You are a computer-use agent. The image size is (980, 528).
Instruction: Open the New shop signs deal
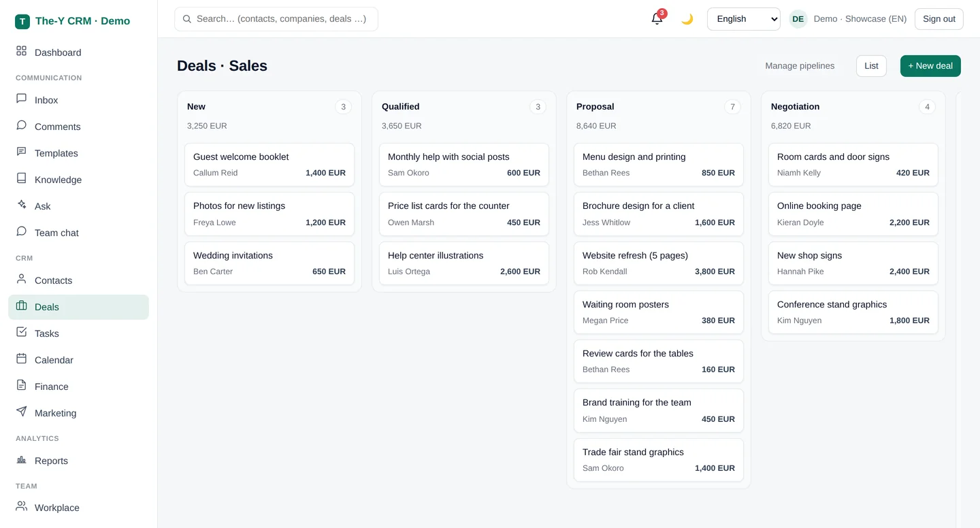tap(853, 263)
